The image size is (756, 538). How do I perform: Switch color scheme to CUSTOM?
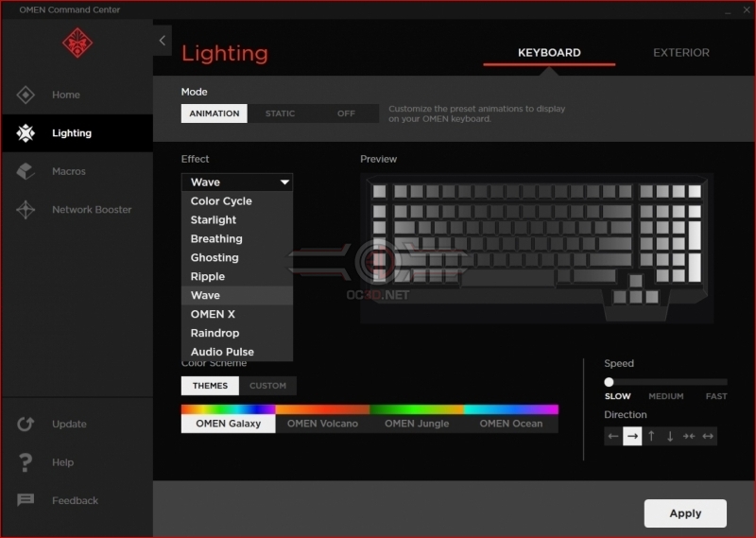coord(267,386)
